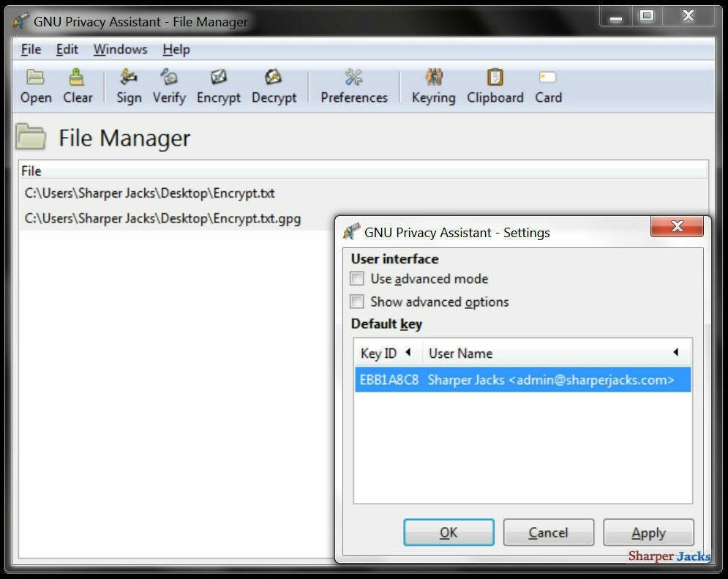Open the Keyring manager
Image resolution: width=728 pixels, height=579 pixels.
432,84
